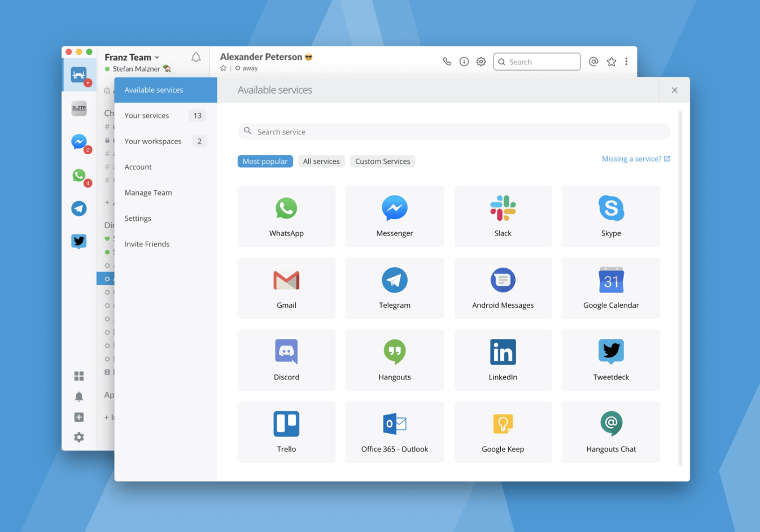Add the Discord service
The height and width of the screenshot is (532, 760).
tap(286, 360)
